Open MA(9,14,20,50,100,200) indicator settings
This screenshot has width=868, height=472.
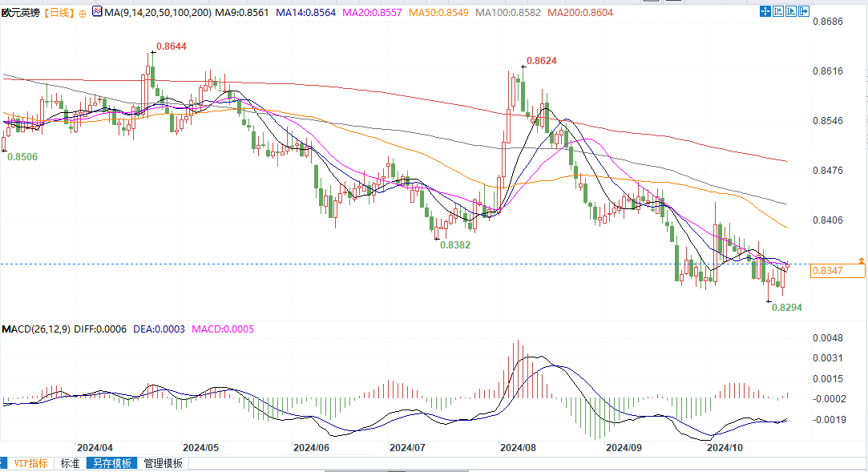click(x=155, y=13)
